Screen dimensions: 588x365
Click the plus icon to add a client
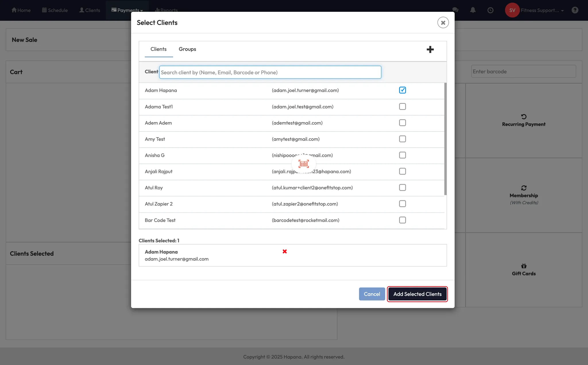430,50
